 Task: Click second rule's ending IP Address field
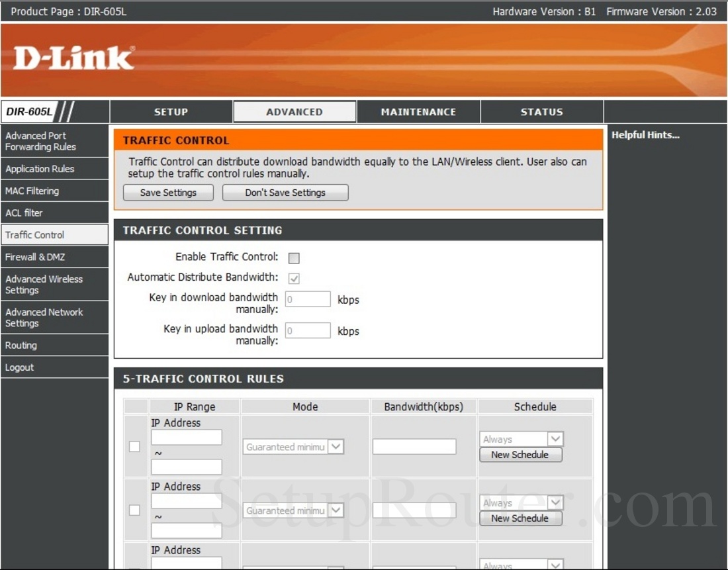[x=187, y=530]
